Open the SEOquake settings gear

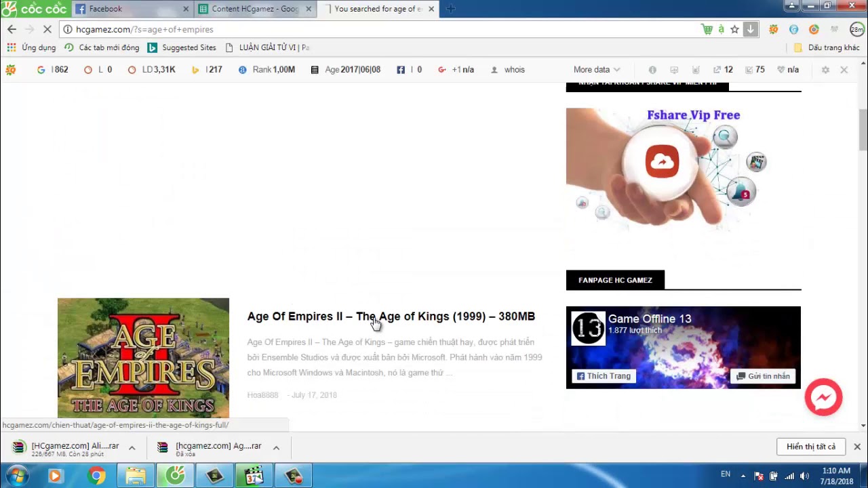click(x=825, y=70)
